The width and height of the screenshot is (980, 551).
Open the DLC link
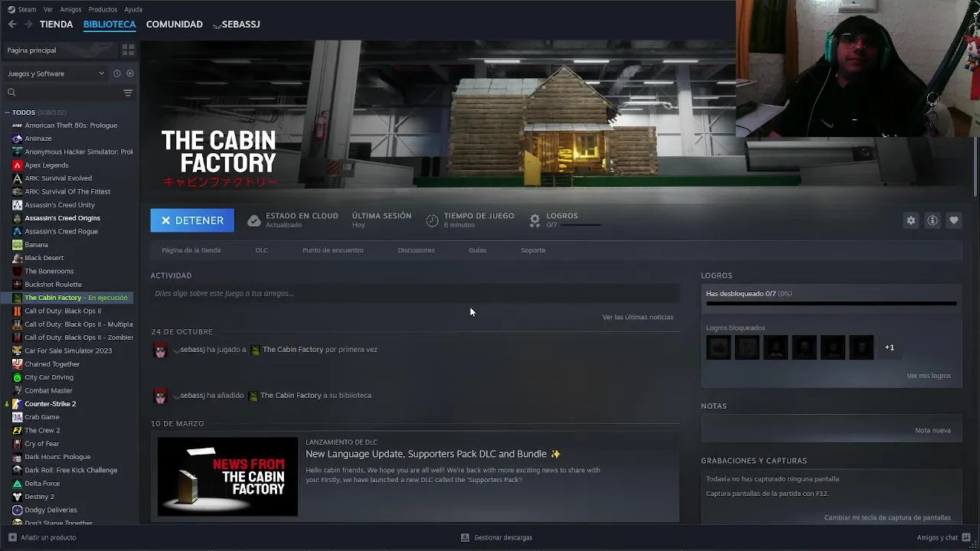pyautogui.click(x=262, y=250)
